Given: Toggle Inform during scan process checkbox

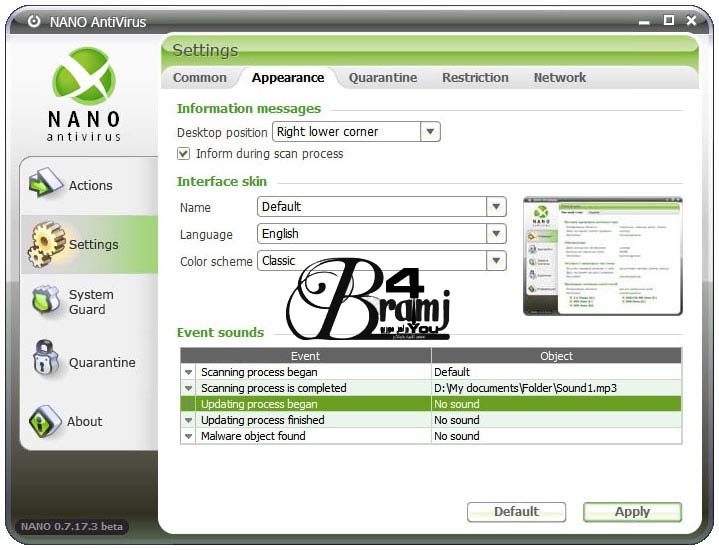Looking at the screenshot, I should pyautogui.click(x=183, y=154).
